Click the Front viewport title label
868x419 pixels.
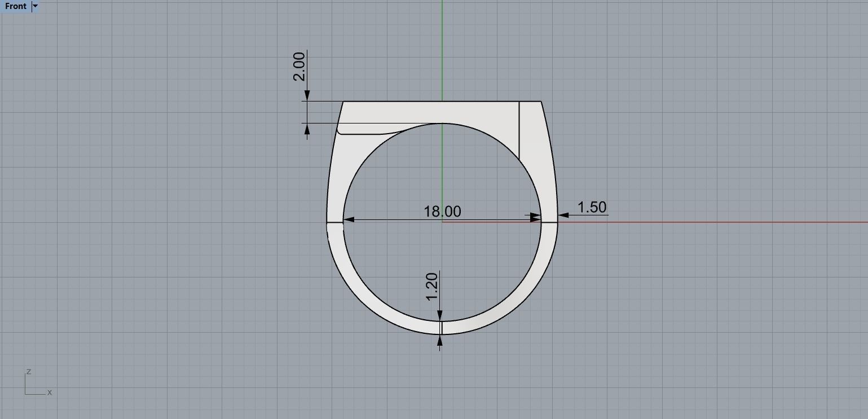(x=16, y=6)
